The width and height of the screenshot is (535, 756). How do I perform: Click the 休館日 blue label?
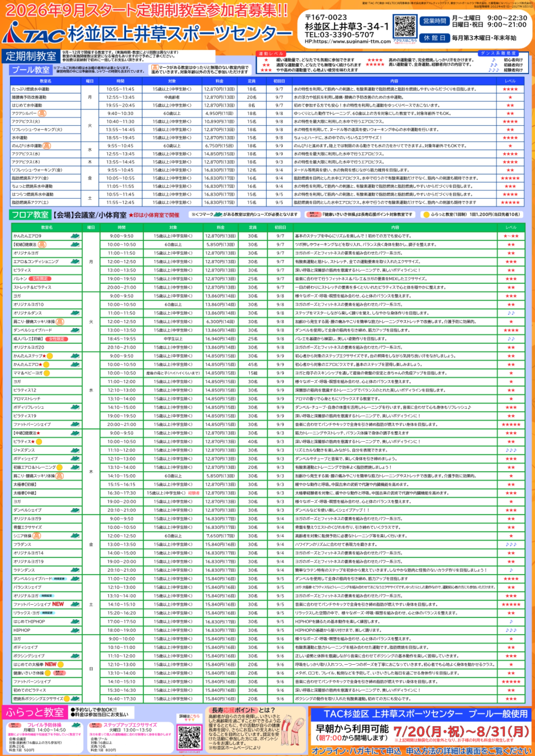(x=434, y=38)
